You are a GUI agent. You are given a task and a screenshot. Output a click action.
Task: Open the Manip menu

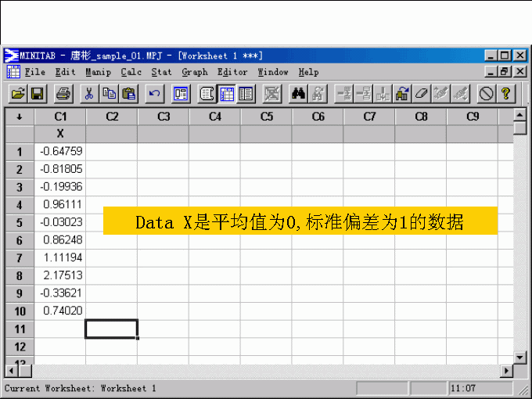[x=99, y=72]
